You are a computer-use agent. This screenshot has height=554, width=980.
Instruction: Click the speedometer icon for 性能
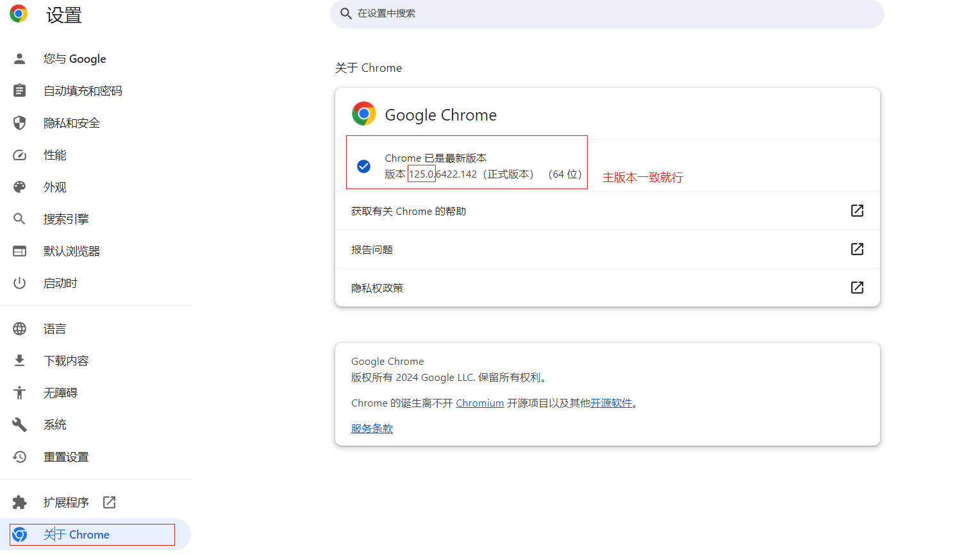20,155
